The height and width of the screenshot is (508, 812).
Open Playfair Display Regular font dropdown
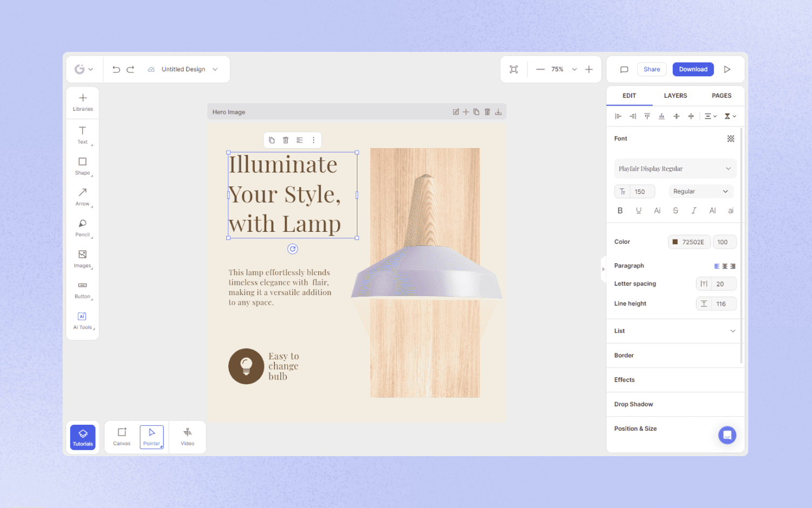[x=675, y=169]
